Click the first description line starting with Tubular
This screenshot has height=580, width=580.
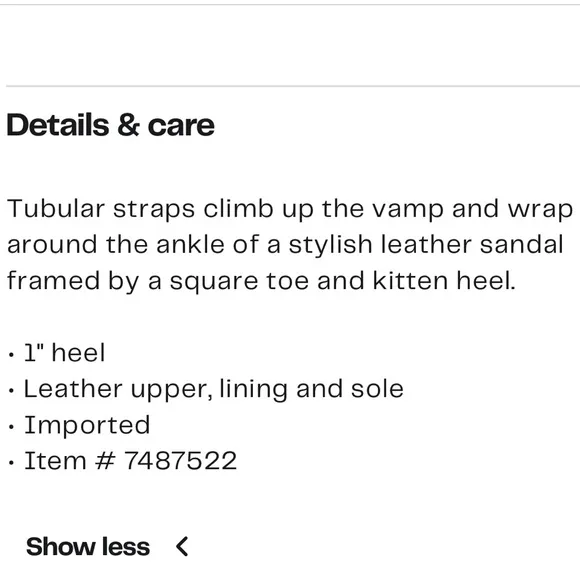click(x=290, y=209)
